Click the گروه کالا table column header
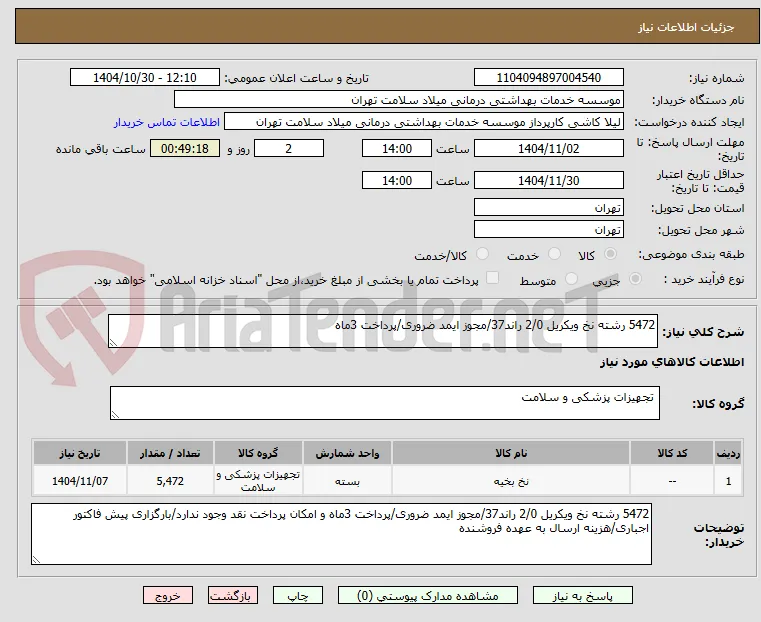The width and height of the screenshot is (761, 622). (x=258, y=453)
